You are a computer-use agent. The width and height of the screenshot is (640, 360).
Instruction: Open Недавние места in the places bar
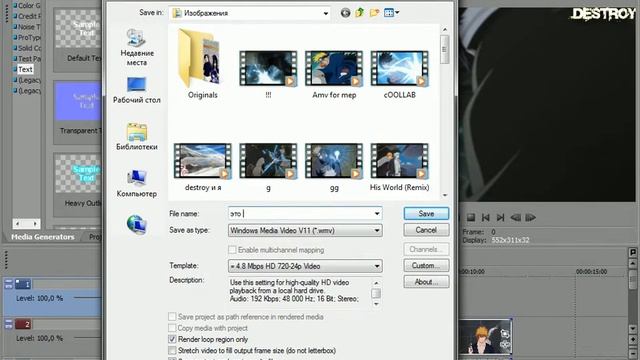tap(137, 47)
